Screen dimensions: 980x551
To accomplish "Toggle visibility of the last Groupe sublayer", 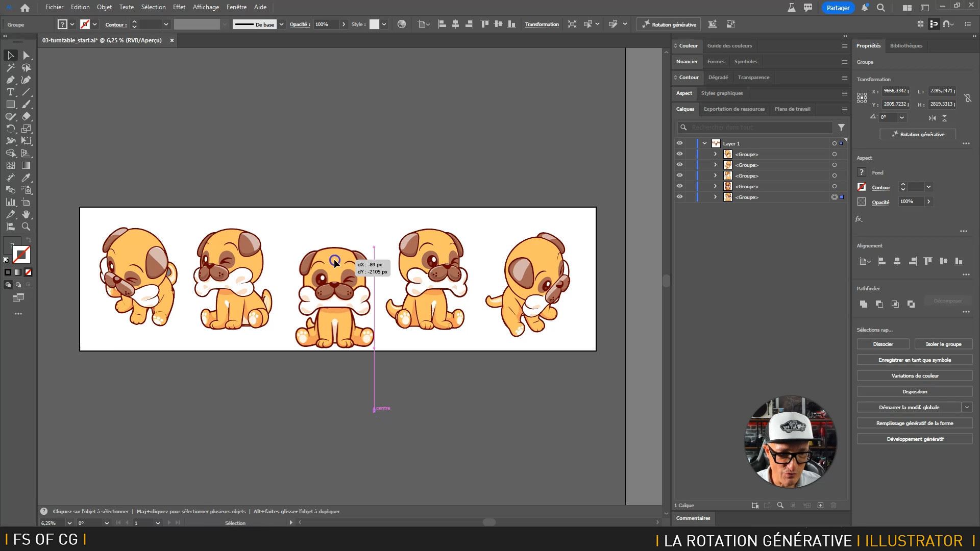I will pyautogui.click(x=679, y=197).
